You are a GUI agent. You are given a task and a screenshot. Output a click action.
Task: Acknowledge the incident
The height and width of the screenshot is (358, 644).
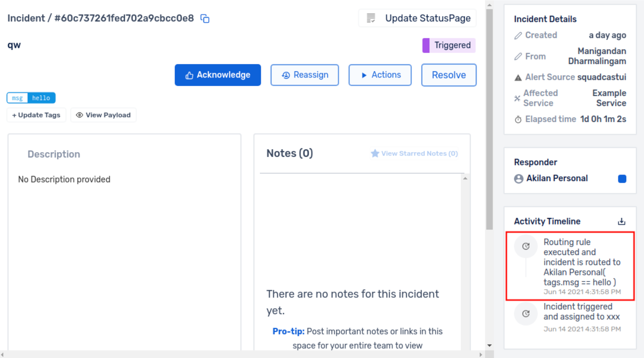click(x=217, y=75)
